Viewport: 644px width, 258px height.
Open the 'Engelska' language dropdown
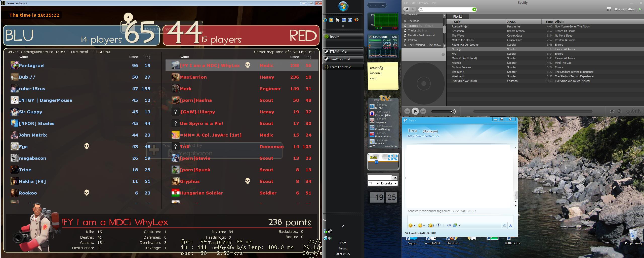389,183
